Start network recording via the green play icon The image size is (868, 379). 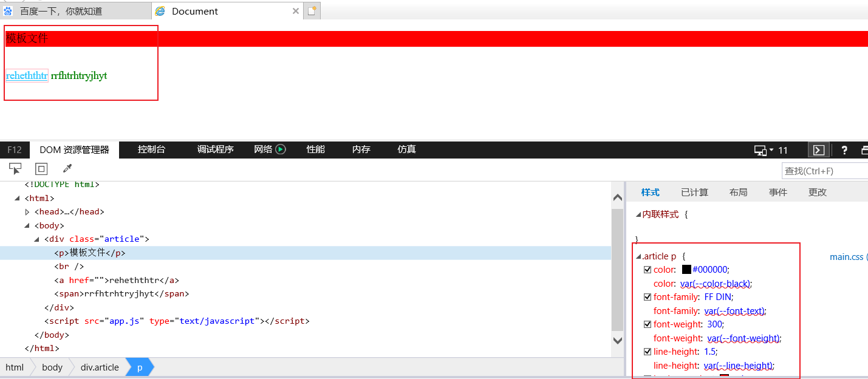point(281,149)
